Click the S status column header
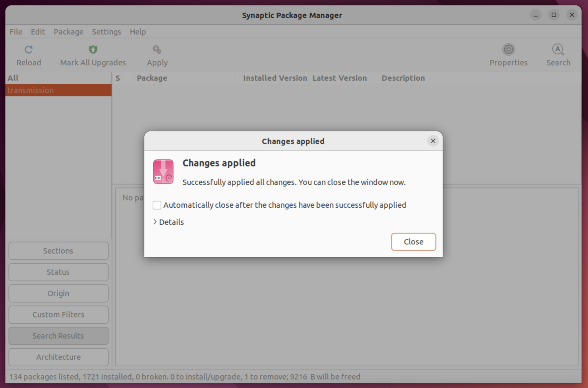 [x=118, y=78]
